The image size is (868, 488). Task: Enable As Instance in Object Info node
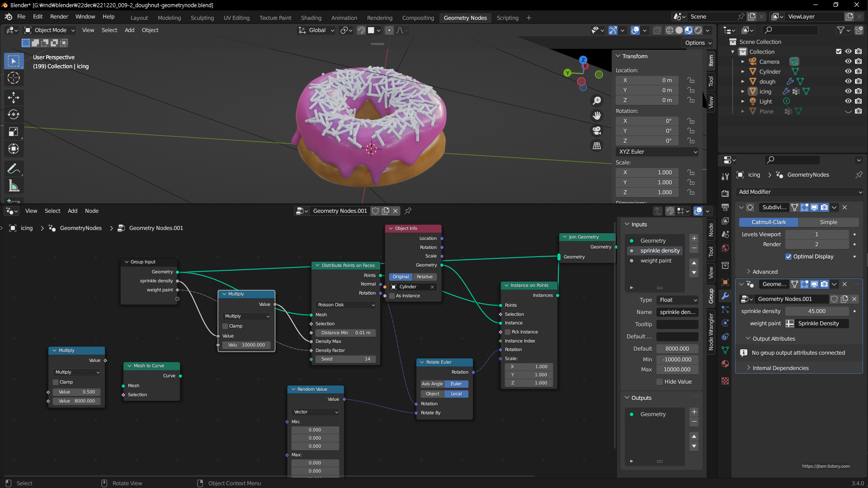point(392,296)
